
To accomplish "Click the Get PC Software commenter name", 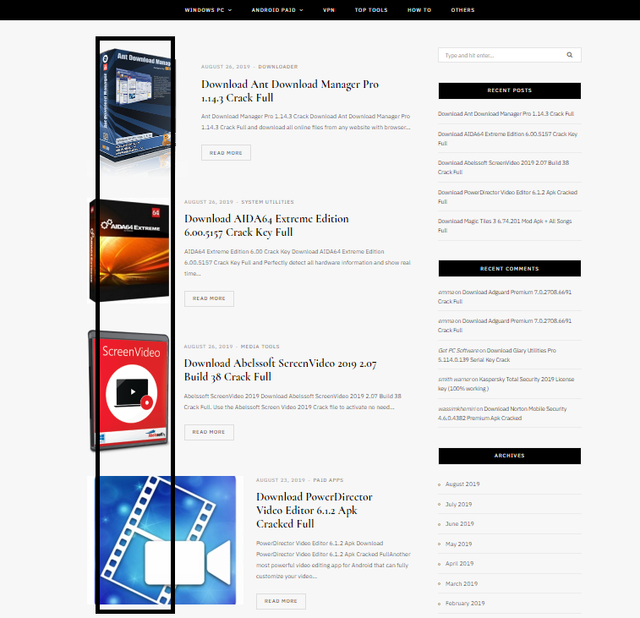I will click(458, 350).
